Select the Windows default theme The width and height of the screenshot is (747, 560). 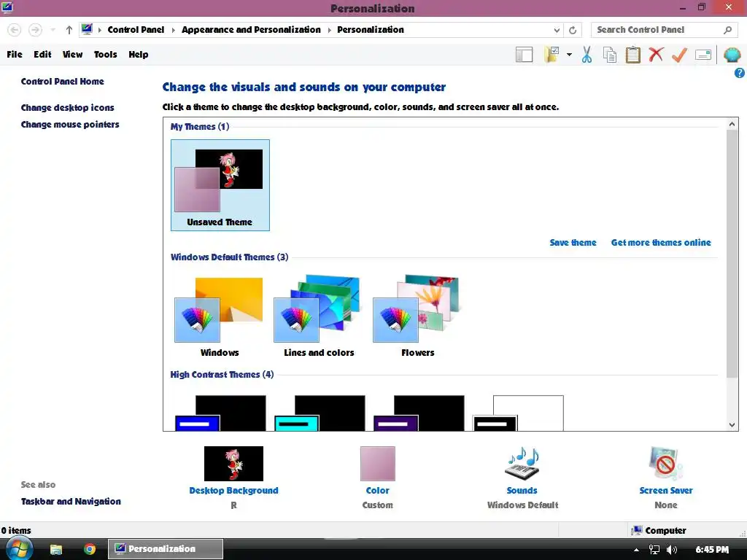point(219,316)
